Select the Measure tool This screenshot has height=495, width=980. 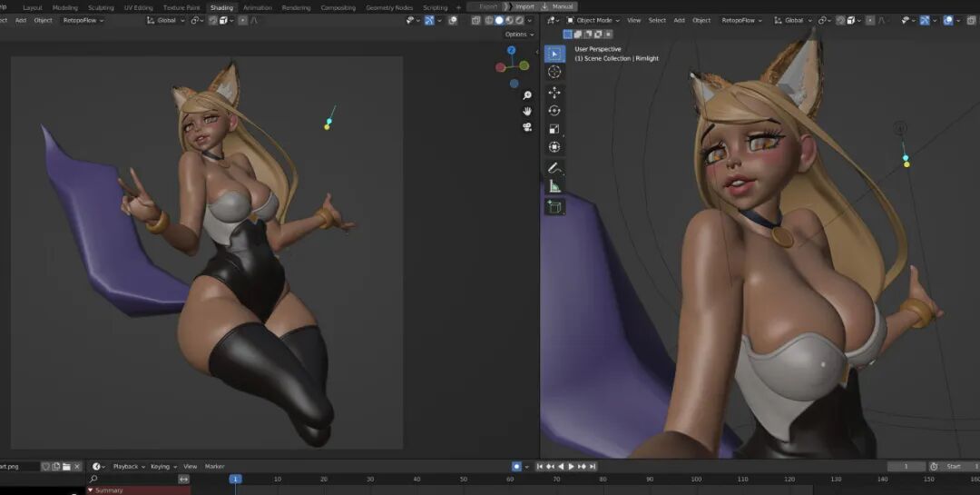click(554, 186)
